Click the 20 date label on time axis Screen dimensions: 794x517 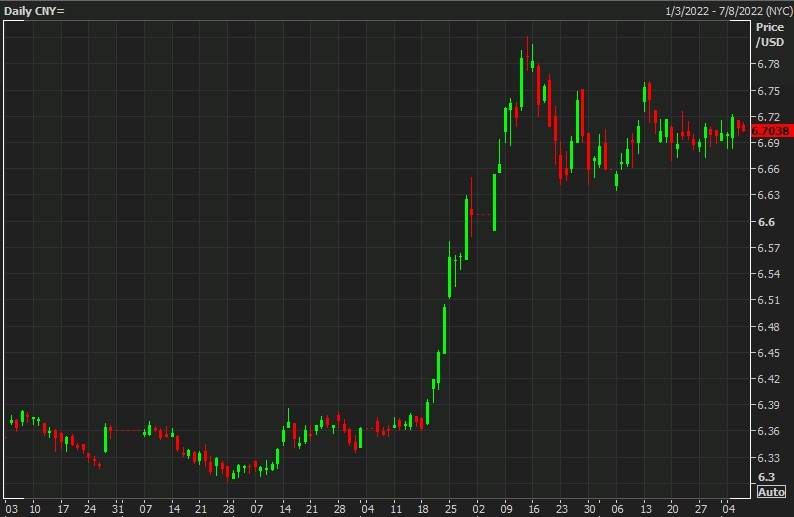coord(672,509)
